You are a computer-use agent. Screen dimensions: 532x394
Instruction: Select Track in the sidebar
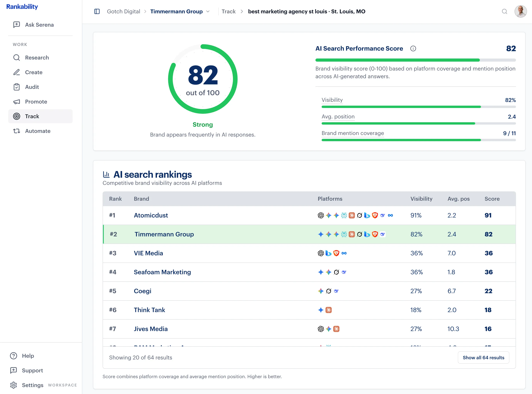coord(40,116)
